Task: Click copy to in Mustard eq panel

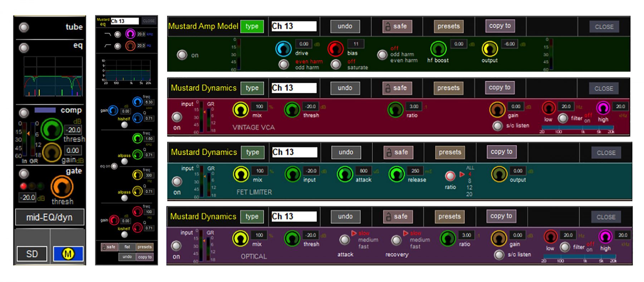Action: coord(145,257)
